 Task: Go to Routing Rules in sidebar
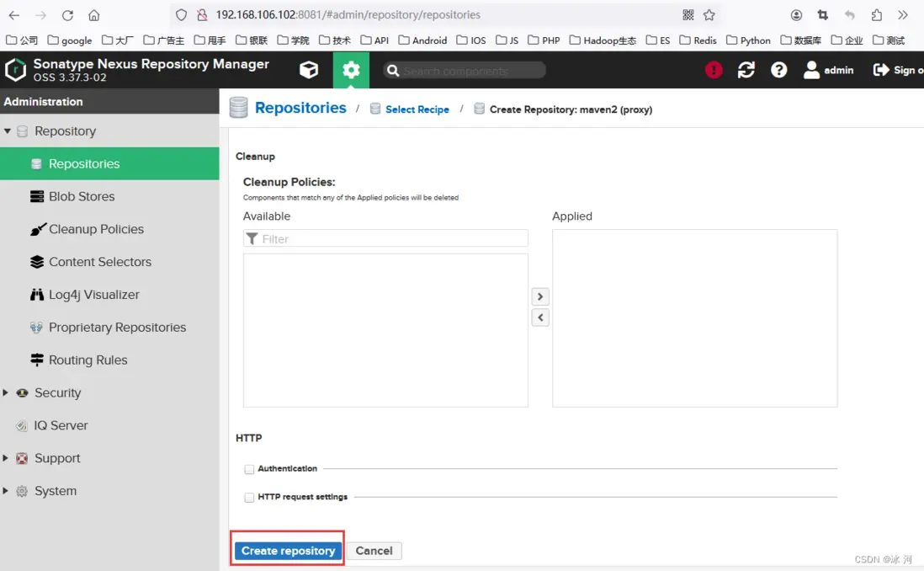(x=88, y=360)
